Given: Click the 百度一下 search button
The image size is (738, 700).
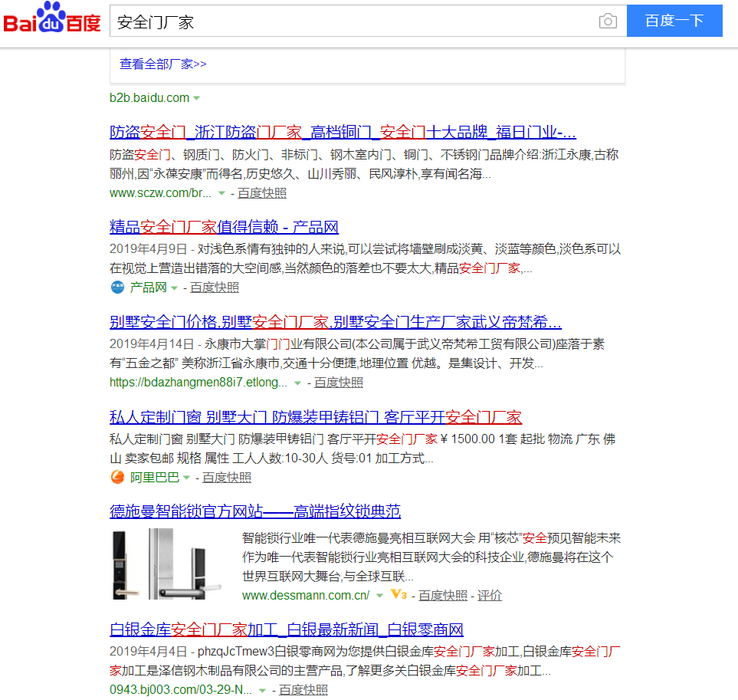Looking at the screenshot, I should (x=674, y=21).
